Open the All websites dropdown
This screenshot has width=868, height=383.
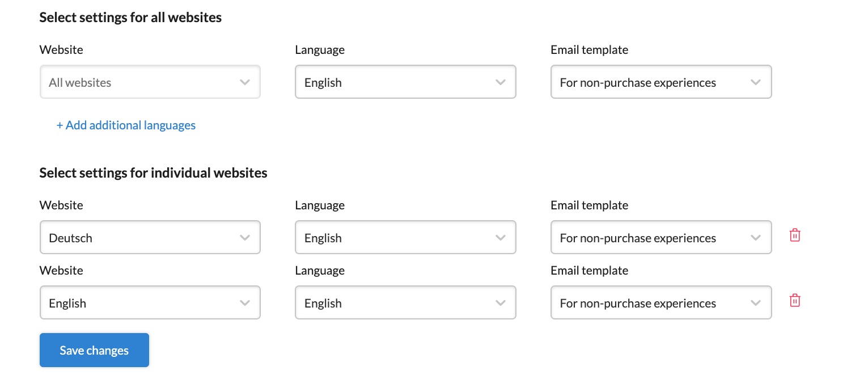coord(150,82)
